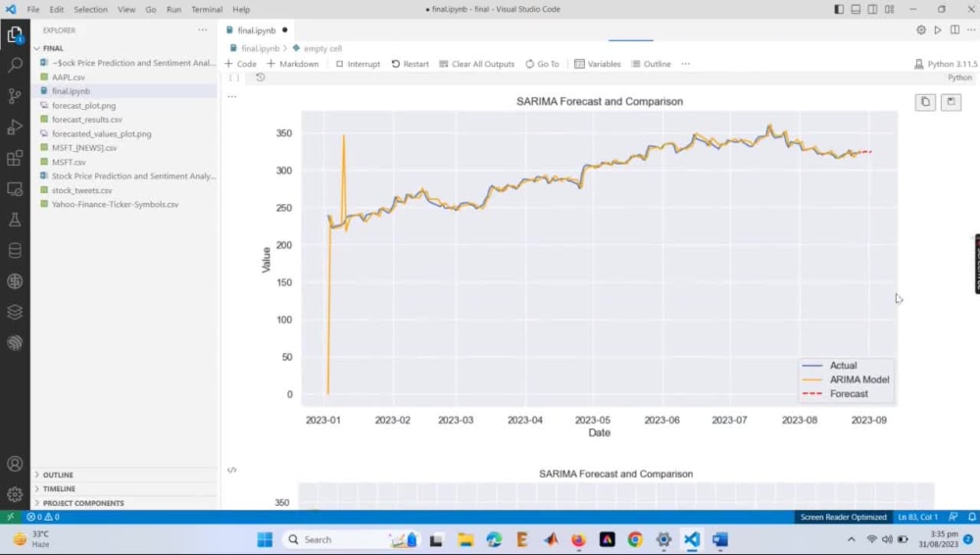Save the plot output image
980x555 pixels.
(951, 102)
